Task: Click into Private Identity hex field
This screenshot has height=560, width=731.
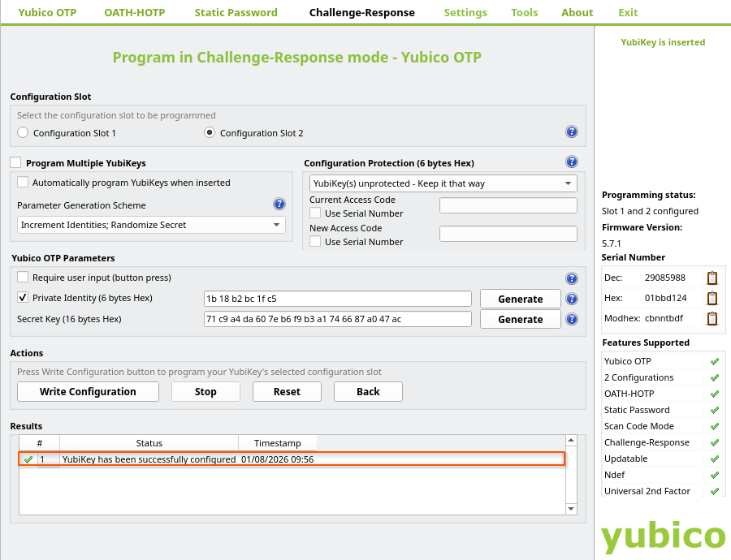Action: [x=338, y=299]
